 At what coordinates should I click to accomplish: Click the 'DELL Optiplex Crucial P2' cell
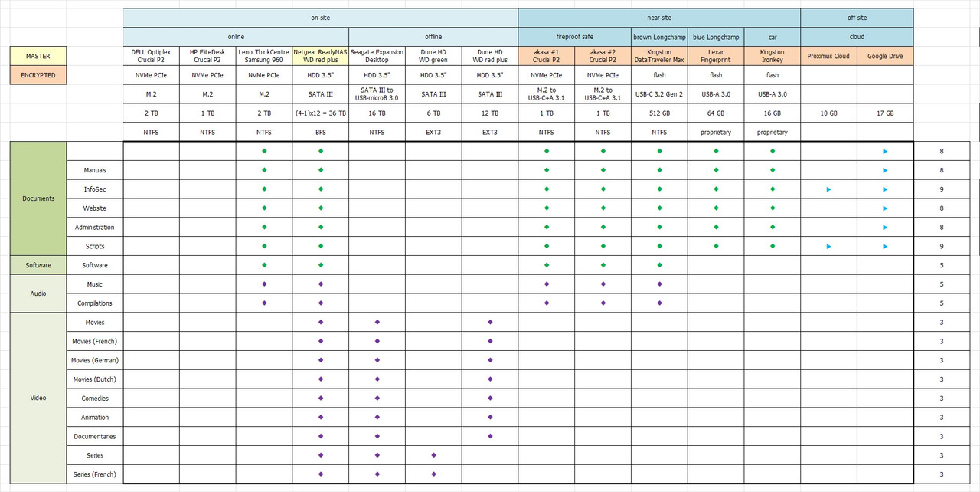point(151,56)
